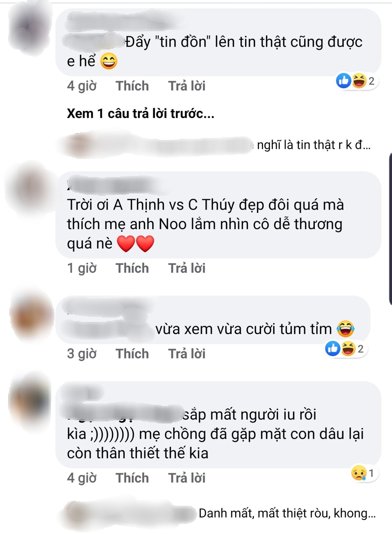The image size is (392, 534).
Task: Click Thích under 'mẹ chồng đã gặp mặt' comment
Action: pyautogui.click(x=132, y=478)
